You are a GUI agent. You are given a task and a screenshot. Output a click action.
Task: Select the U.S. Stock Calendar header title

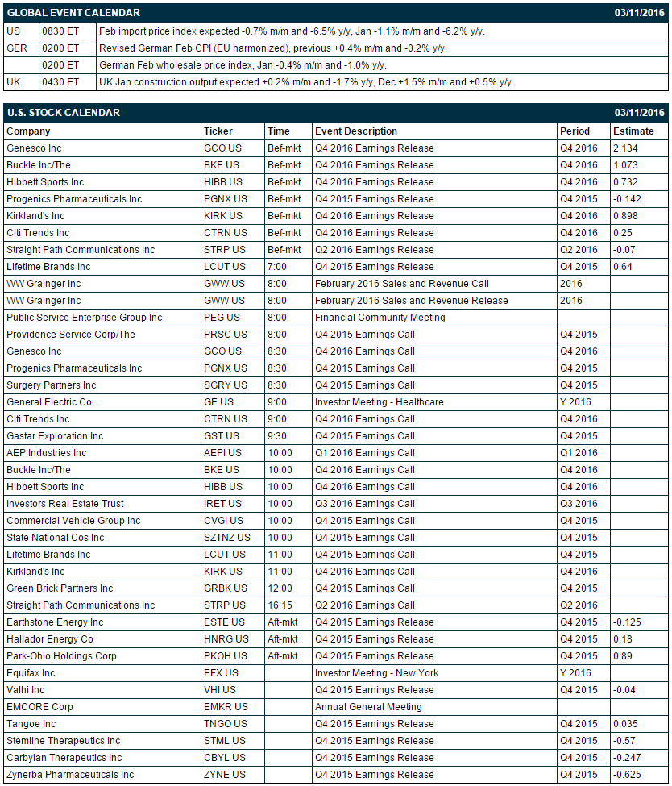click(64, 113)
